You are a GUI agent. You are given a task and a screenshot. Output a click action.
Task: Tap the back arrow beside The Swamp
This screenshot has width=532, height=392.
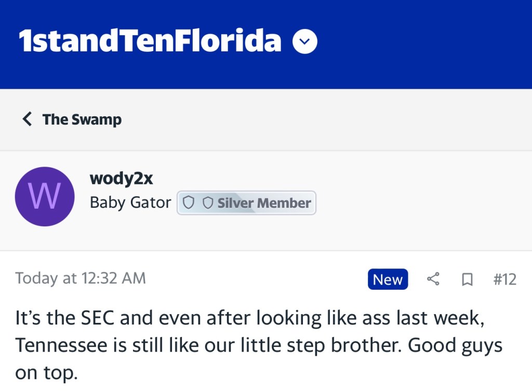[x=28, y=119]
